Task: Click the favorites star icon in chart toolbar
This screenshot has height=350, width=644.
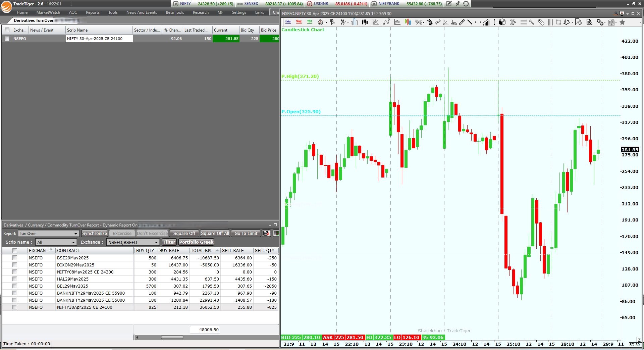Action: pos(622,22)
